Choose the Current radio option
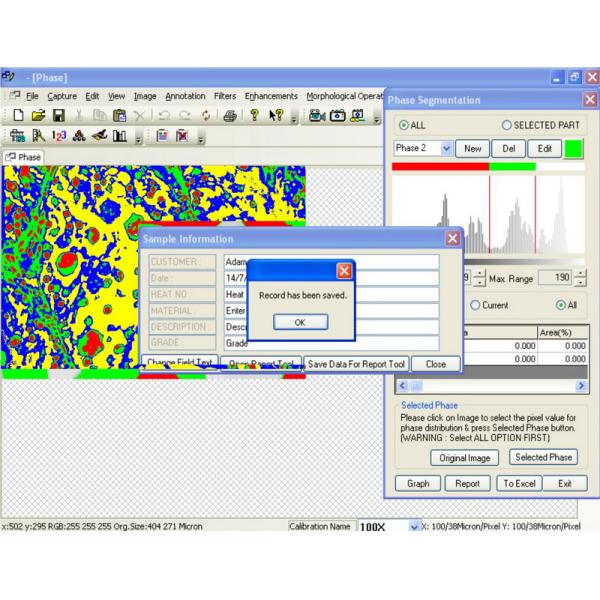Screen dimensions: 600x600 pos(476,304)
